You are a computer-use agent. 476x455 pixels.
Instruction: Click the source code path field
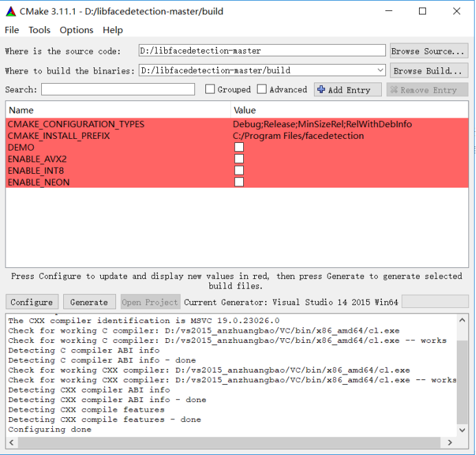(x=262, y=50)
